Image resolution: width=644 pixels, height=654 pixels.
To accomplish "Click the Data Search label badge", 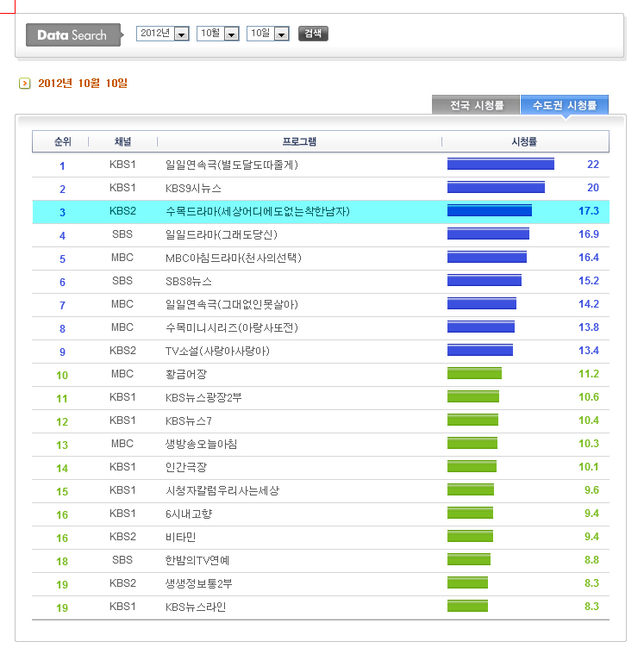I will point(74,34).
